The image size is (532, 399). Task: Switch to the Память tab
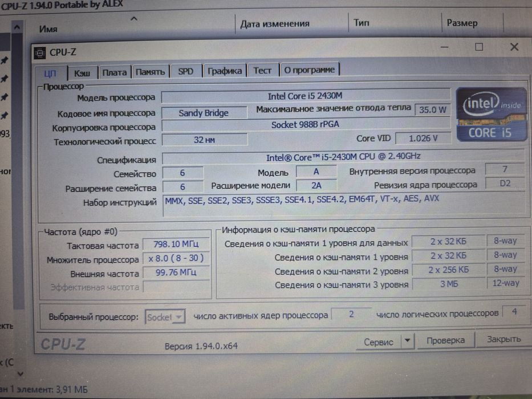point(151,72)
